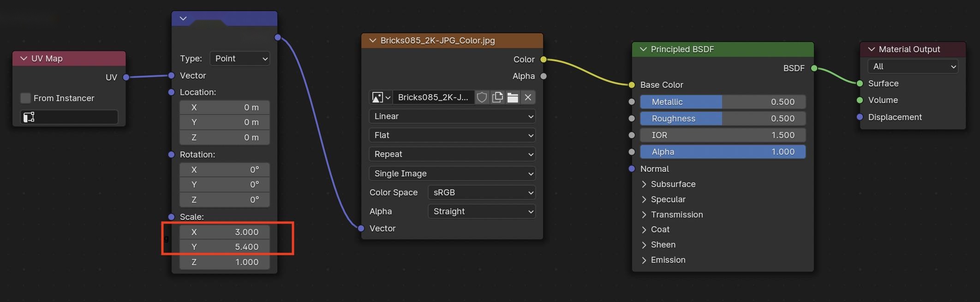
Task: Open the All target dropdown
Action: pyautogui.click(x=913, y=66)
